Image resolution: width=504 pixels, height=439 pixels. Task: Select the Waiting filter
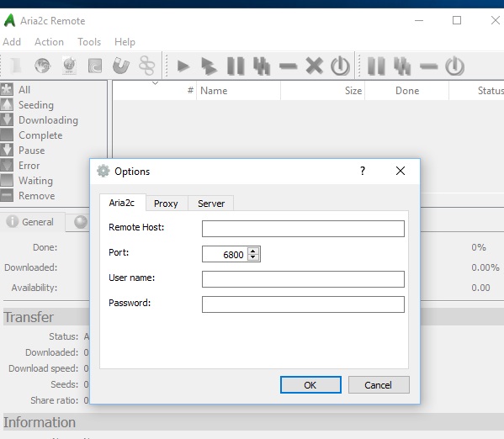pos(35,180)
